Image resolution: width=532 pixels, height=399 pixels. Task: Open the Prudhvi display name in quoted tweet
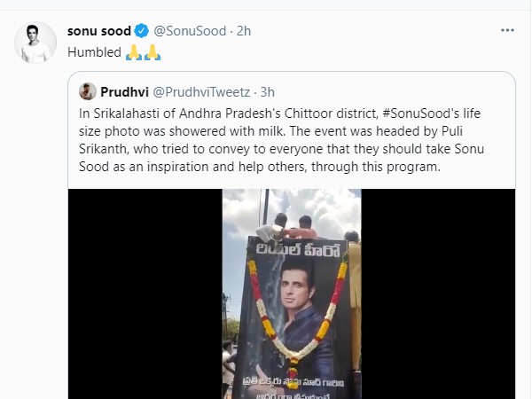123,91
